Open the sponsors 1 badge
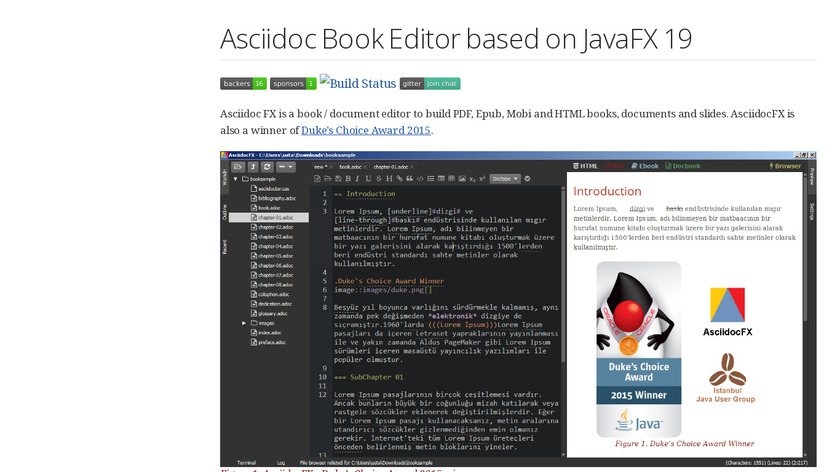Viewport: 840px width, 472px height. coord(293,84)
